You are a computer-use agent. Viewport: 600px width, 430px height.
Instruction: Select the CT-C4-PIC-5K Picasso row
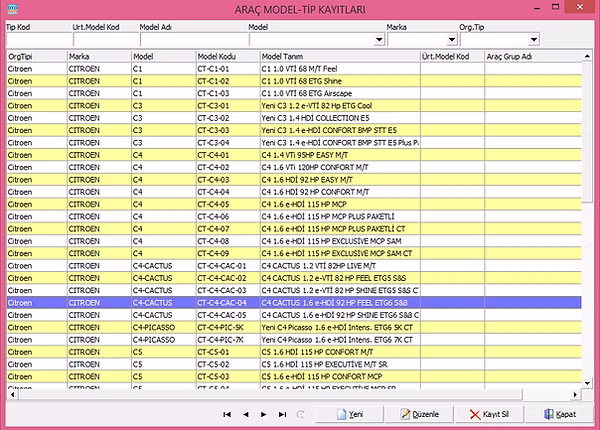(226, 326)
